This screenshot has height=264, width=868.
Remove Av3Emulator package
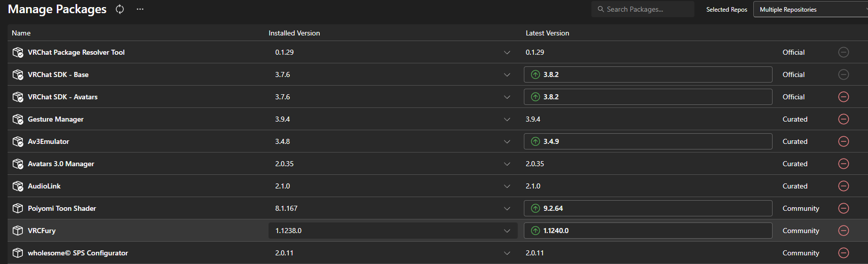(x=844, y=141)
